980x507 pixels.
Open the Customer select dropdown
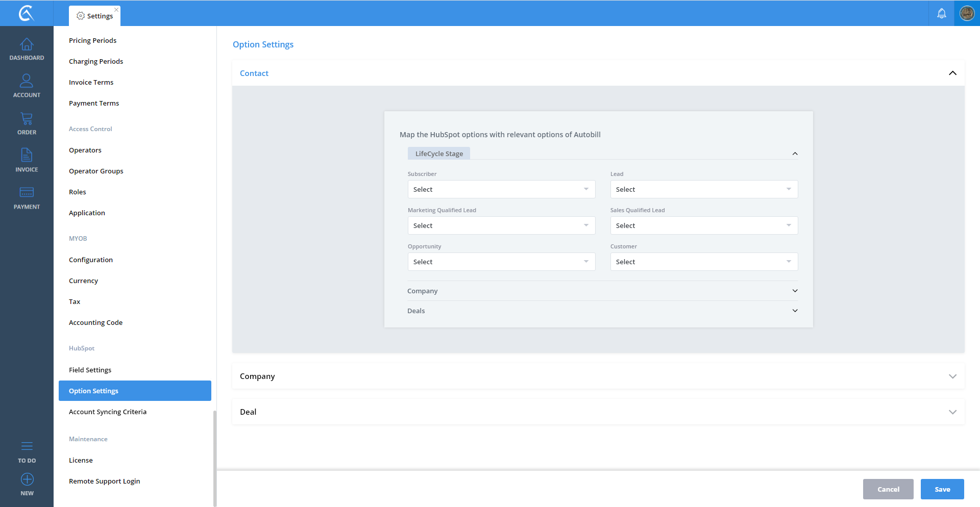point(703,262)
